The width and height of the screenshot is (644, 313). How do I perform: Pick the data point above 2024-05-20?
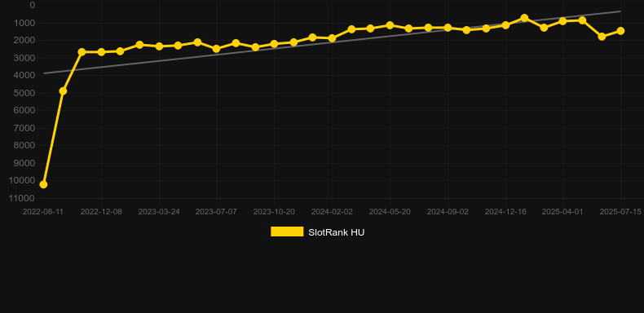click(x=390, y=25)
